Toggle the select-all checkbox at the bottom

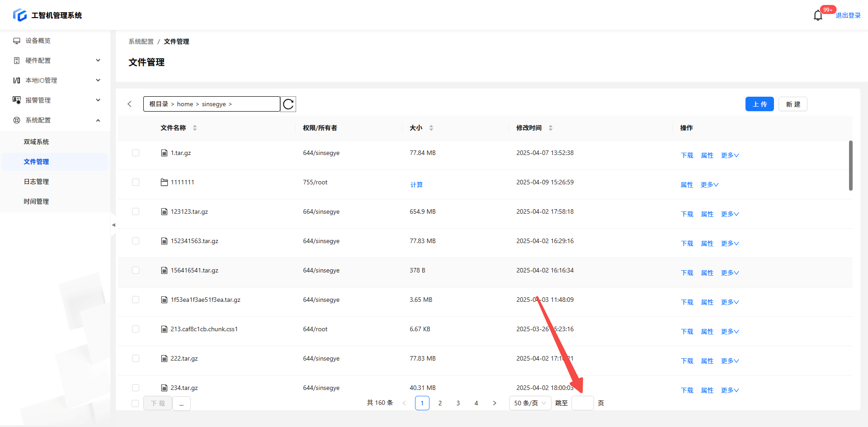click(135, 404)
